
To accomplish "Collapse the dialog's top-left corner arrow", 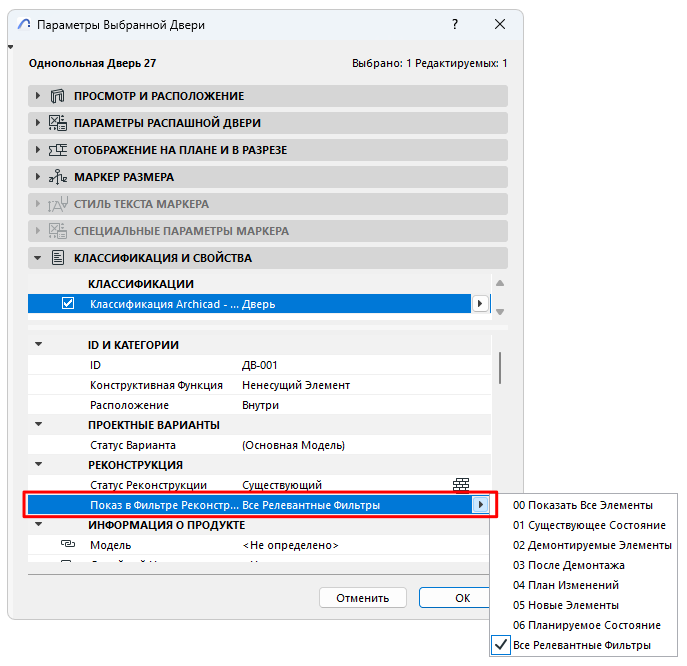I will coord(11,47).
